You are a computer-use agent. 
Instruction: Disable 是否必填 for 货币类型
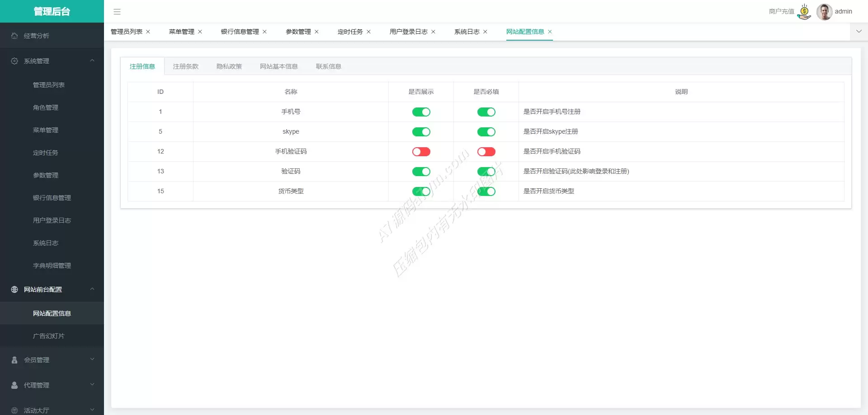[x=486, y=191]
